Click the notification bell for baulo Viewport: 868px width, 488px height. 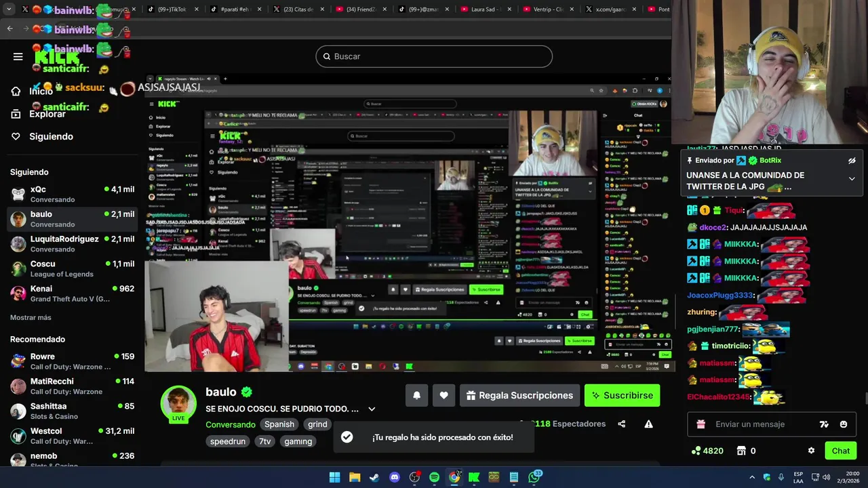click(x=417, y=395)
